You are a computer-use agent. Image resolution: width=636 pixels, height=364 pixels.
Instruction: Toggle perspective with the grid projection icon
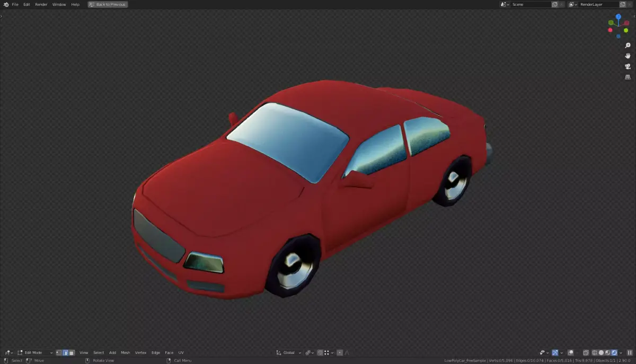coord(627,77)
